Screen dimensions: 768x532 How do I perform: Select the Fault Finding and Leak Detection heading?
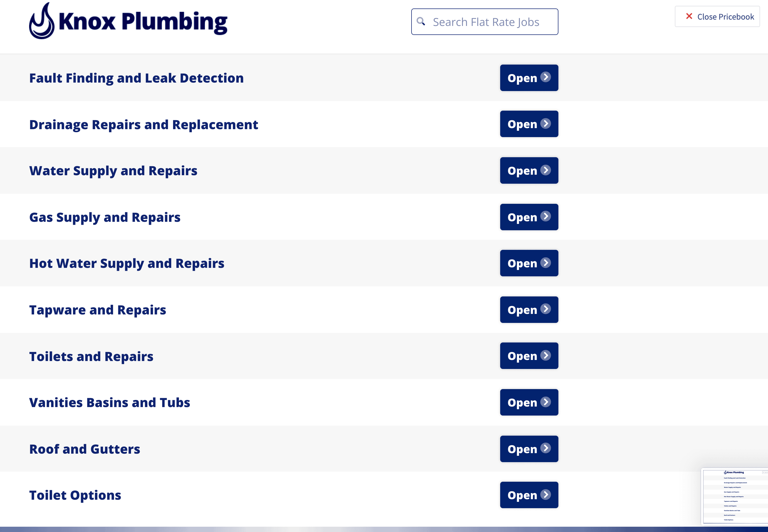[x=136, y=78]
